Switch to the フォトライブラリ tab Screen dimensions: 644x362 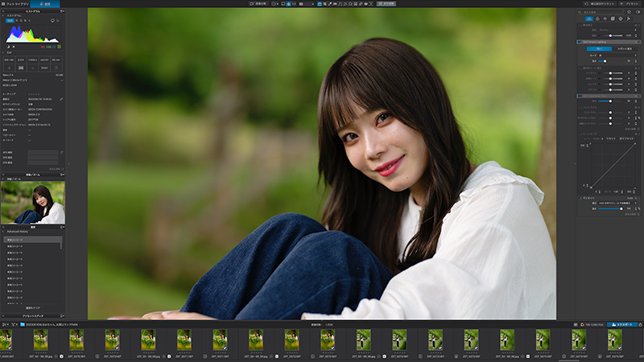coord(14,4)
